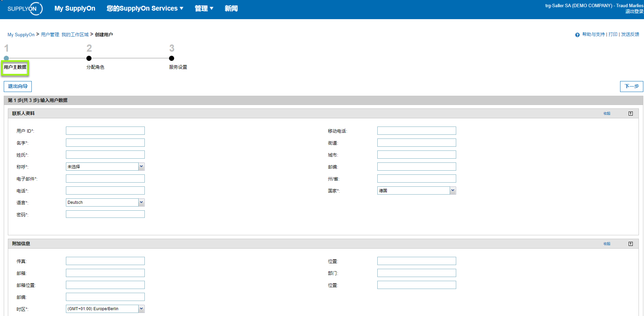This screenshot has width=644, height=316.
Task: Click 发送反馈 link
Action: pos(630,35)
